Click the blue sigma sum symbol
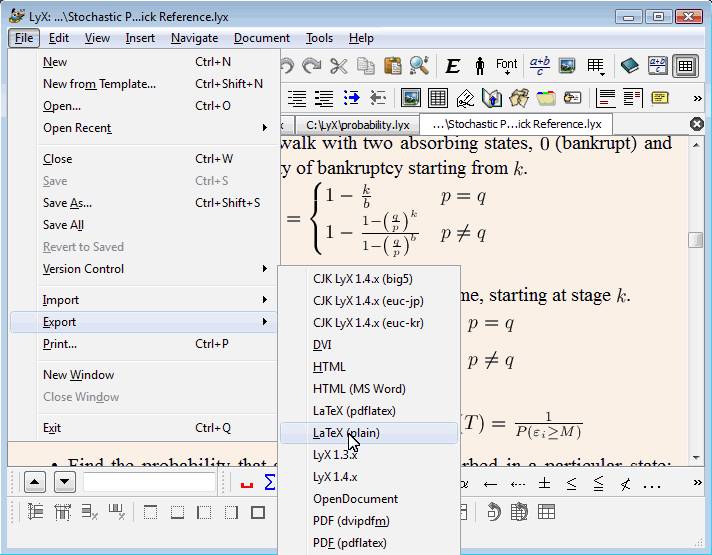 (270, 482)
